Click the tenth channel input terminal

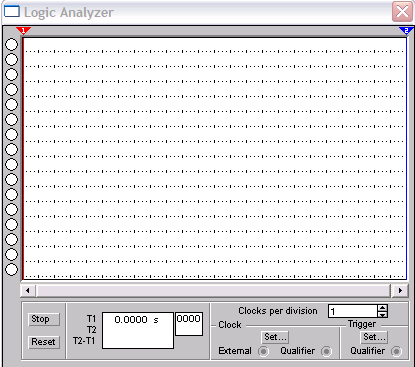point(12,179)
